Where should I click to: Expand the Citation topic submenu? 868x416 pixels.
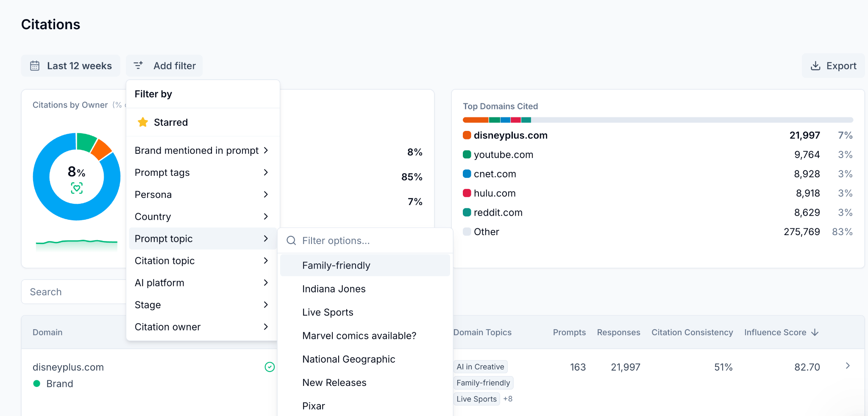coord(203,261)
